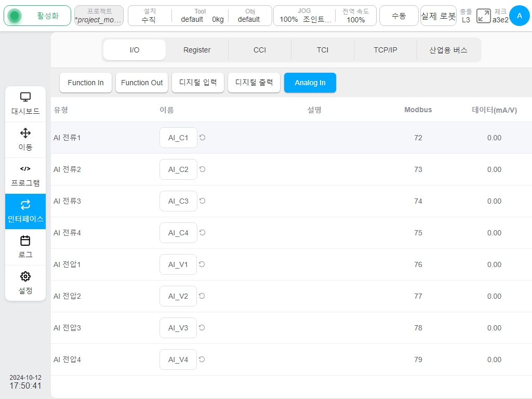Viewport: 532px width, 399px height.
Task: Open the project_mo… project selector
Action: pos(99,16)
